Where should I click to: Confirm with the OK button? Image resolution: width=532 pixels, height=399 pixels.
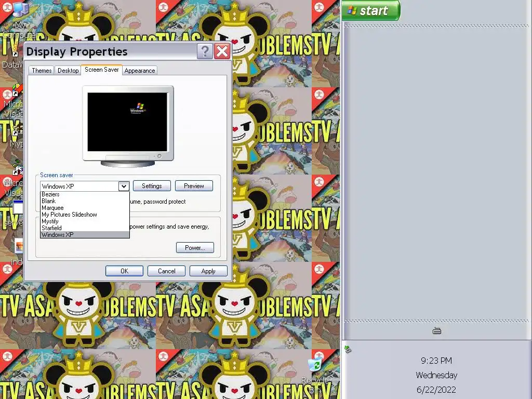pos(124,271)
